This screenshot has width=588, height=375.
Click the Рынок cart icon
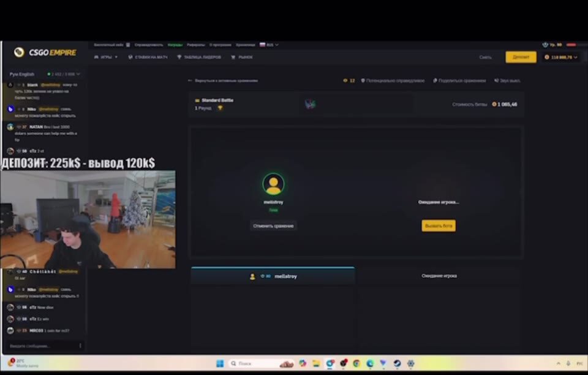(x=233, y=57)
